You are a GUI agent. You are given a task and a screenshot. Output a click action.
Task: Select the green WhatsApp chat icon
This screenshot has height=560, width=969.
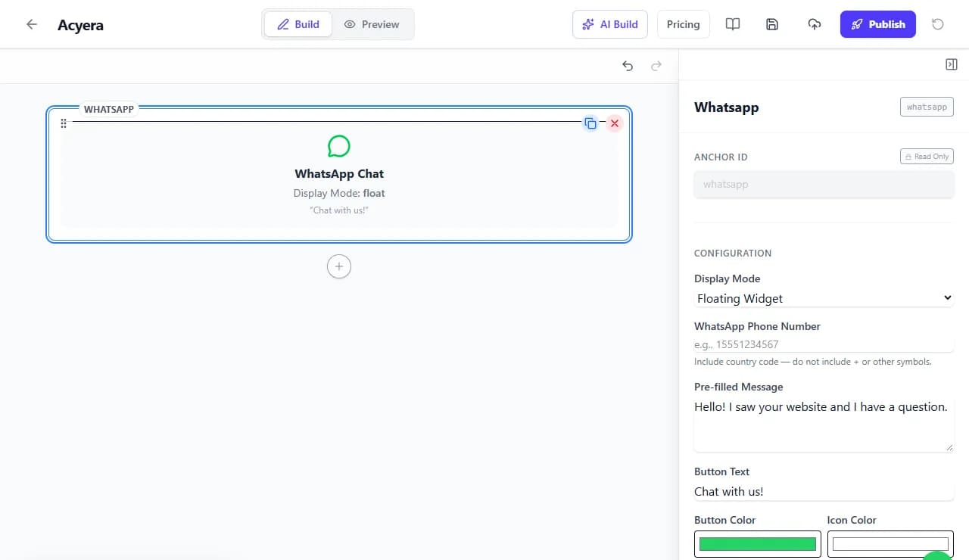(339, 146)
